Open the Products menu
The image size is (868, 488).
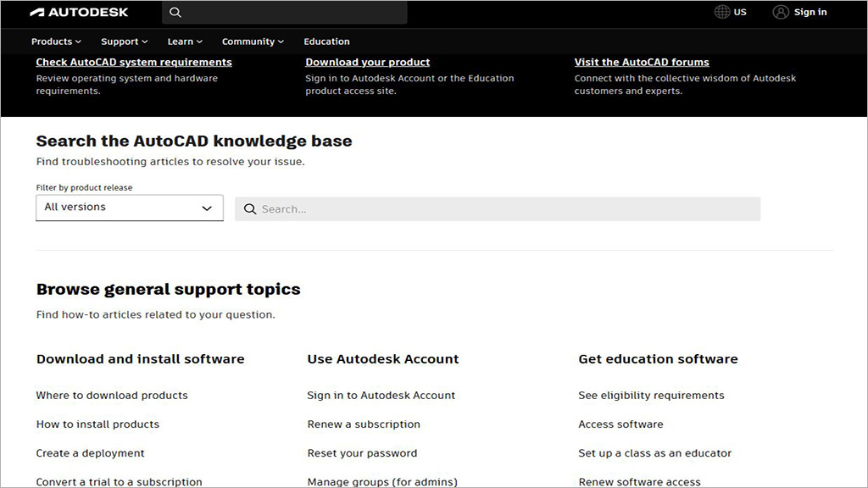[x=56, y=42]
